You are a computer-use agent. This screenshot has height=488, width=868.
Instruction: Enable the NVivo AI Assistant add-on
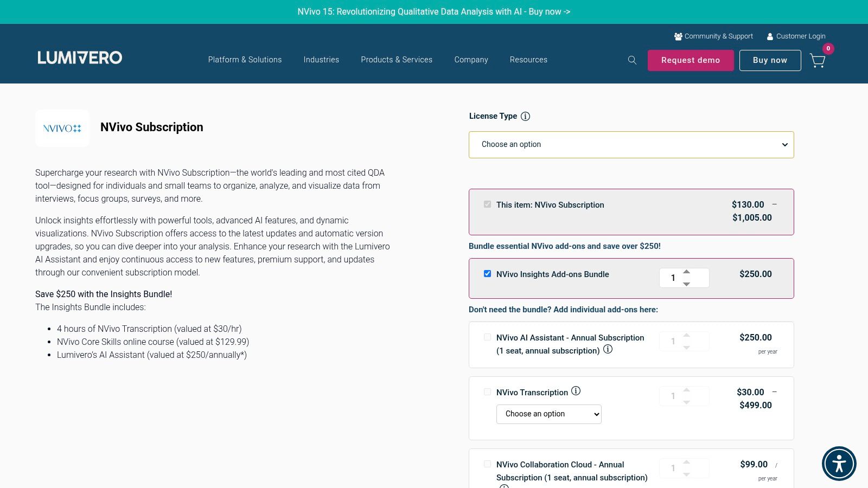coord(487,337)
